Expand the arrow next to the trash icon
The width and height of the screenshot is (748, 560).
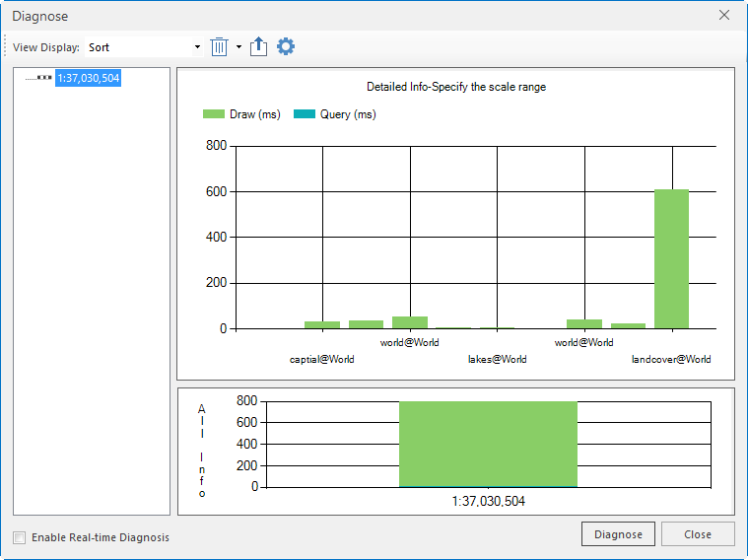click(x=238, y=47)
